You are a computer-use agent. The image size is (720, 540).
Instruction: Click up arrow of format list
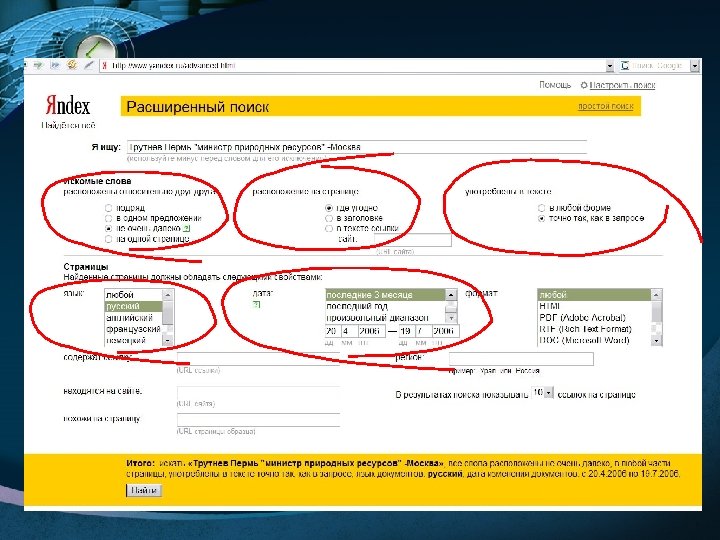(656, 295)
